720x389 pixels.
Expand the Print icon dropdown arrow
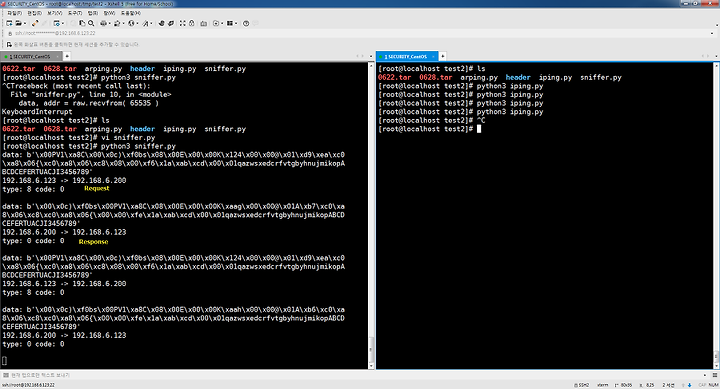click(x=110, y=23)
